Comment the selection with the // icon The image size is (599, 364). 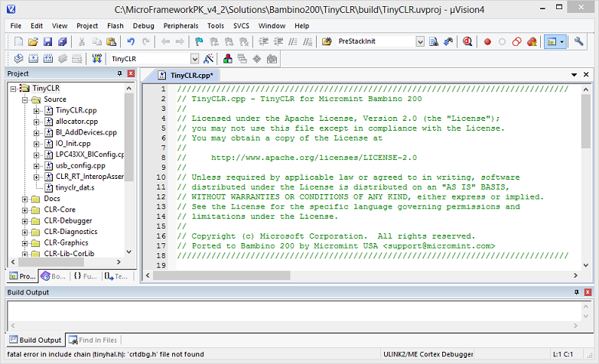click(293, 41)
